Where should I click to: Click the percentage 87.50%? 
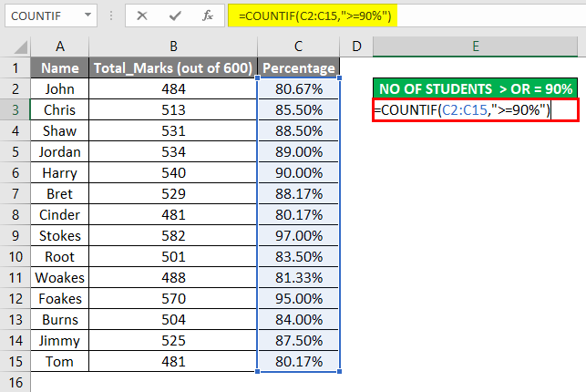pos(298,340)
